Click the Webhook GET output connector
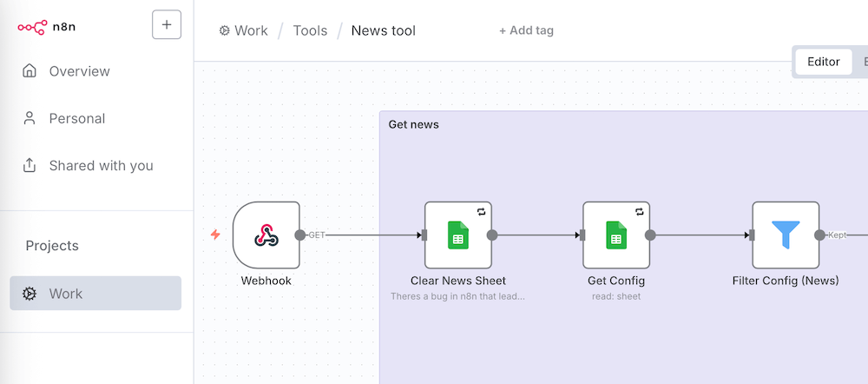This screenshot has height=384, width=868. 300,235
